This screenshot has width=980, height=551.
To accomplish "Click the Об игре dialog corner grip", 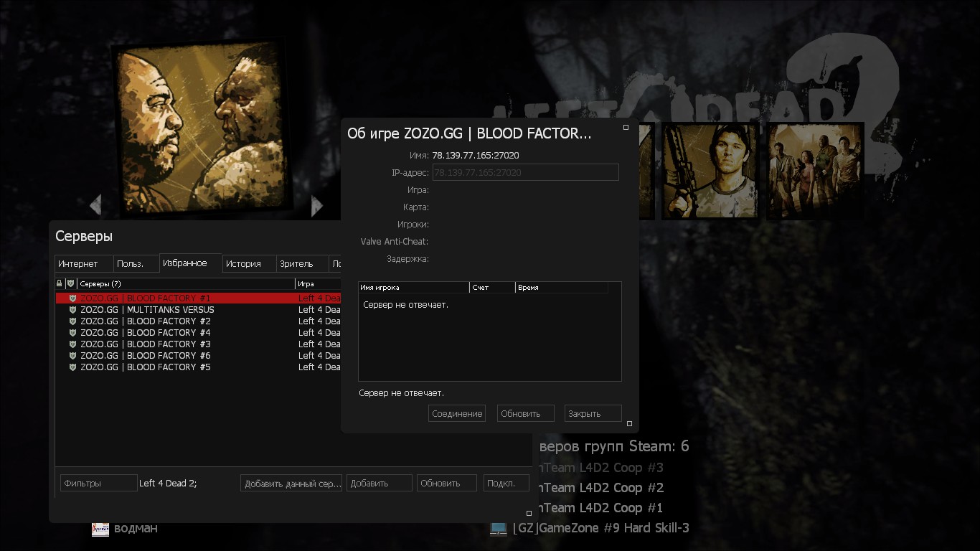I will click(x=629, y=424).
